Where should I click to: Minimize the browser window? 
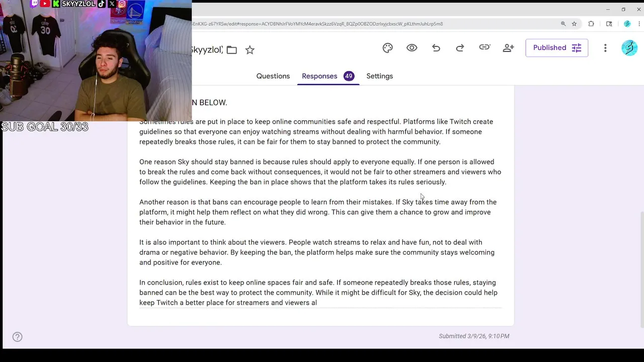[x=608, y=9]
